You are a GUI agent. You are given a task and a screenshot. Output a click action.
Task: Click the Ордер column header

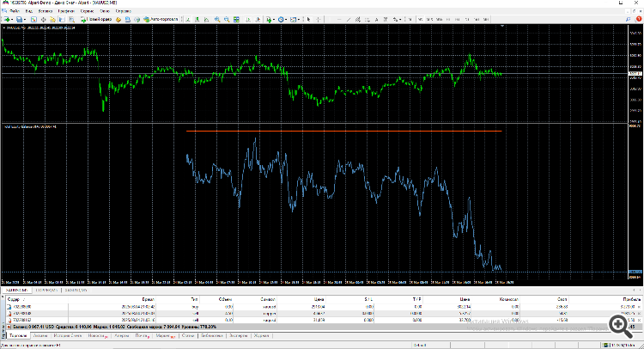[14, 299]
